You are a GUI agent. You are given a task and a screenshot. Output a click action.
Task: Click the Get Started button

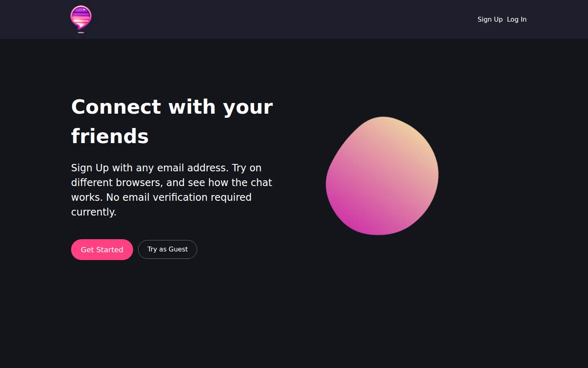[102, 249]
